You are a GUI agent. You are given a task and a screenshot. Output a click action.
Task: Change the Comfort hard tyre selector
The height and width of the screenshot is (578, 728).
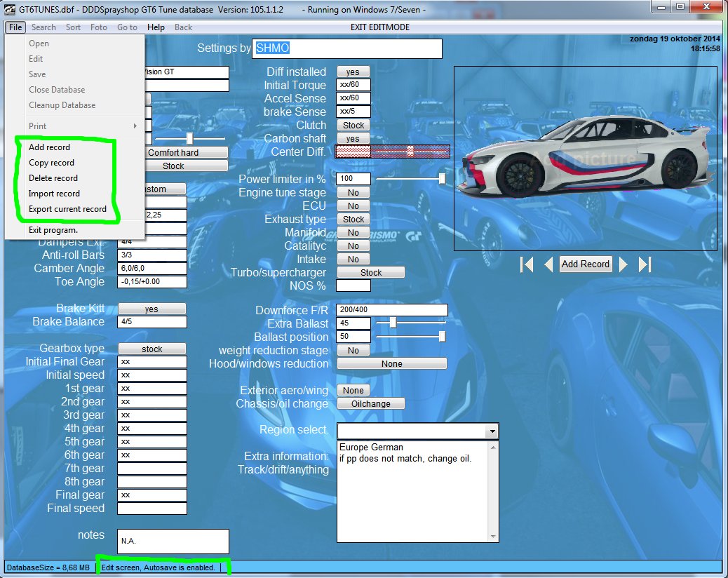coord(186,152)
